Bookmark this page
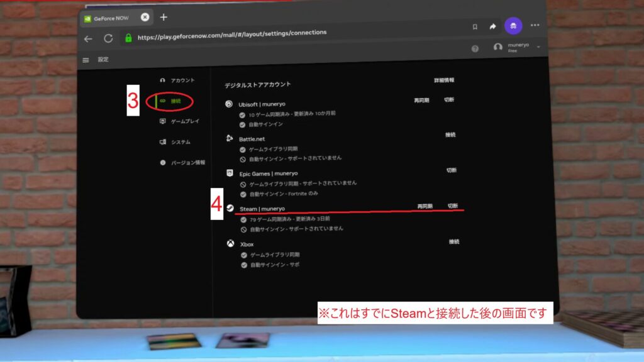 tap(475, 26)
